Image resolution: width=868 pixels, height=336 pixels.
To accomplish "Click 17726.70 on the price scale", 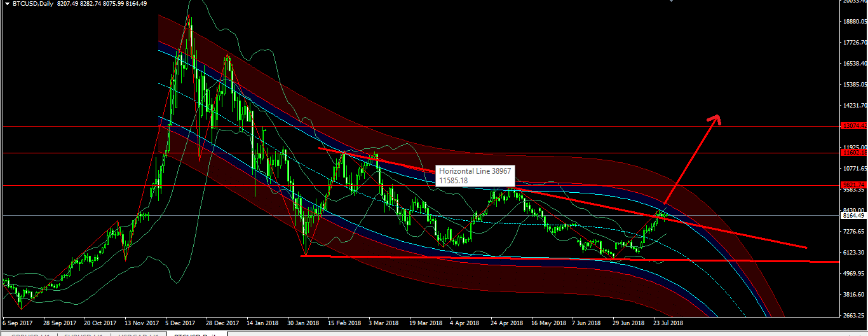I will 855,43.
